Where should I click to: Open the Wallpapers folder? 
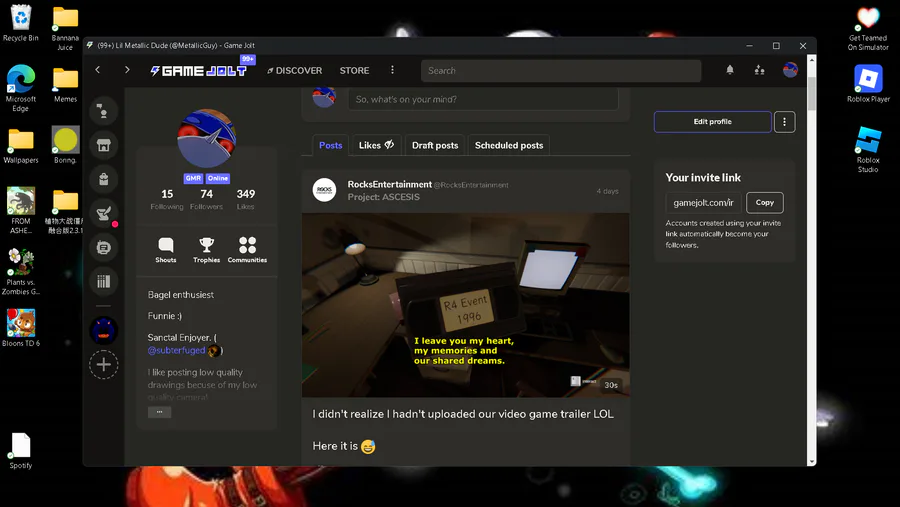21,146
